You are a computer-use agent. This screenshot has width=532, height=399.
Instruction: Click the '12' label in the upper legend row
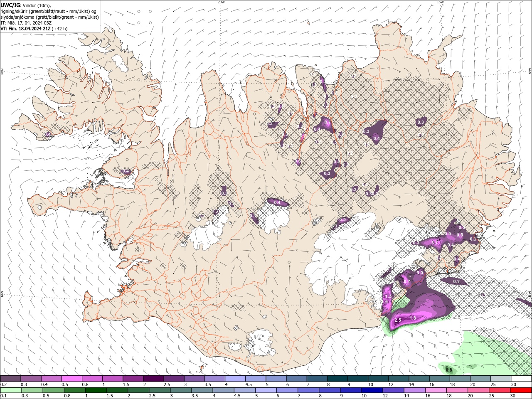point(390,384)
